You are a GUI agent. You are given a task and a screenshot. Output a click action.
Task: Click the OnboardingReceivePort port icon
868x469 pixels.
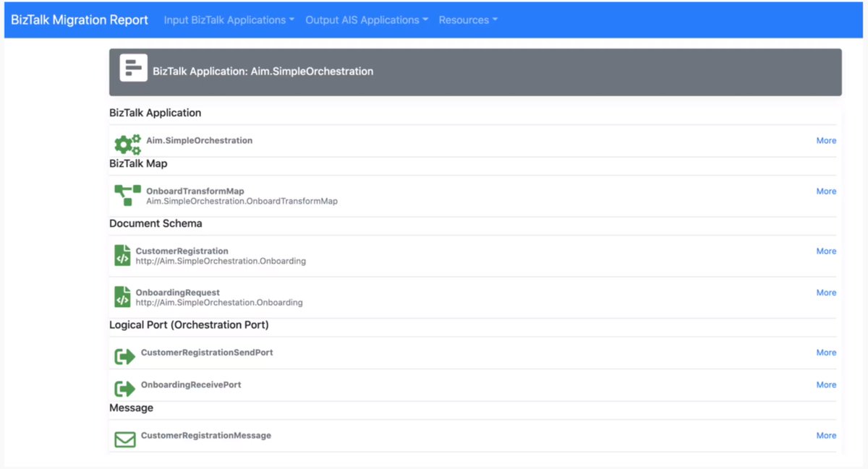coord(124,387)
